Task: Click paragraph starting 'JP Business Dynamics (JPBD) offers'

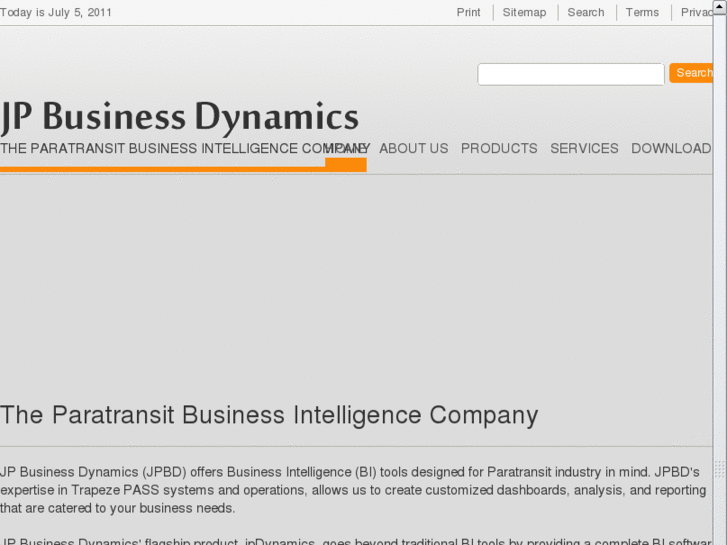Action: coord(353,490)
